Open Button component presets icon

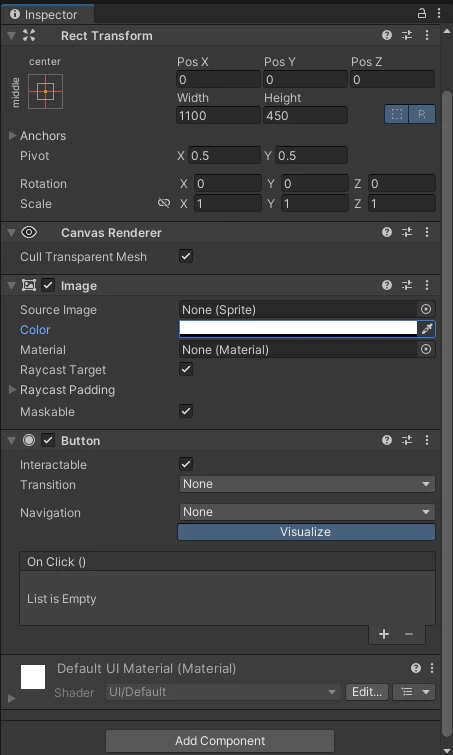[407, 440]
